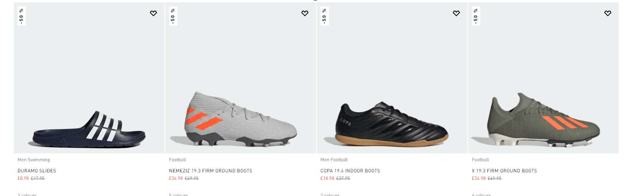Add Duramo Slides to wishlist
The image size is (644, 196).
click(153, 13)
